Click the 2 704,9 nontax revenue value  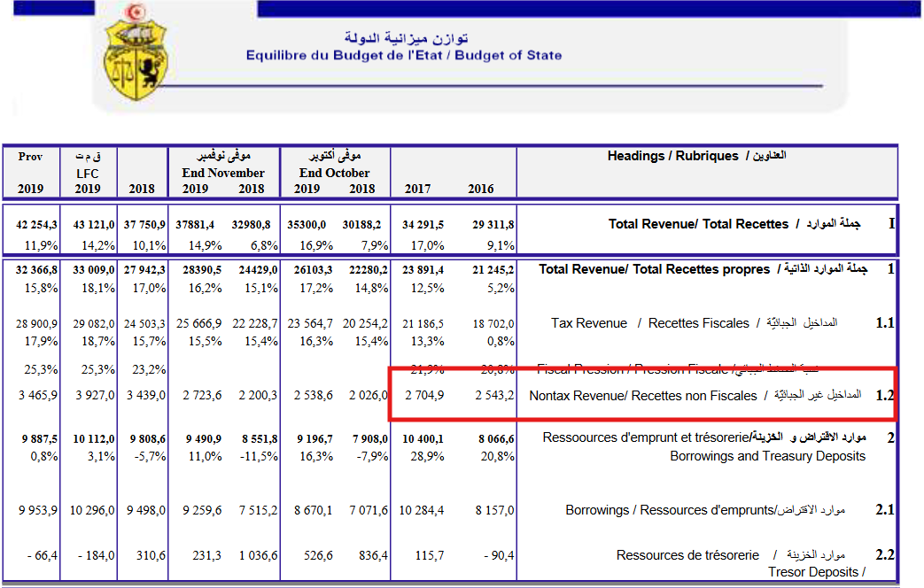tap(424, 396)
